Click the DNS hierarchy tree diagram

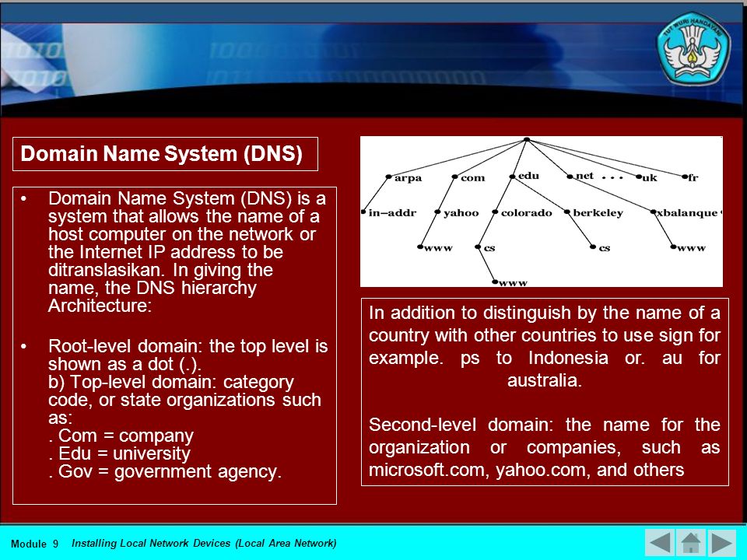(x=542, y=212)
